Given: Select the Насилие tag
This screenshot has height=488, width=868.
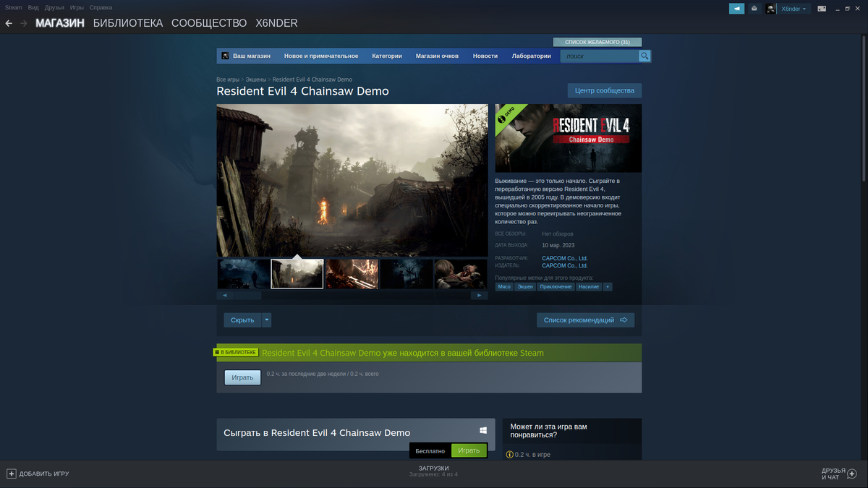Looking at the screenshot, I should point(589,287).
